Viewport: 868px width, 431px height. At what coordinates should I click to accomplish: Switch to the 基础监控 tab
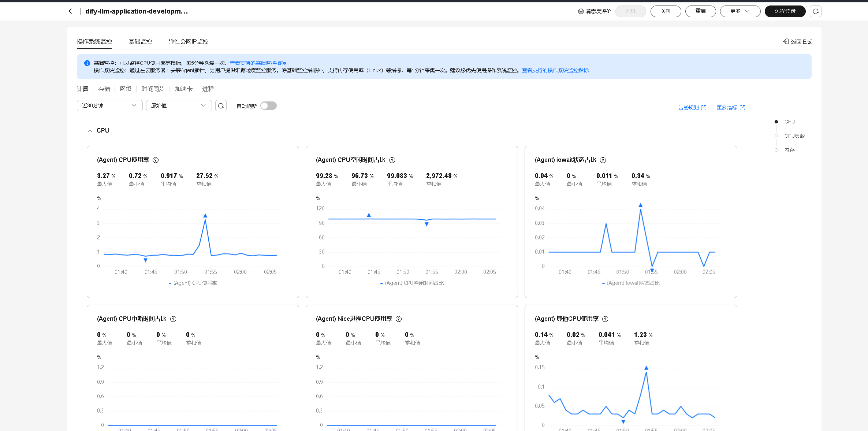(x=140, y=42)
